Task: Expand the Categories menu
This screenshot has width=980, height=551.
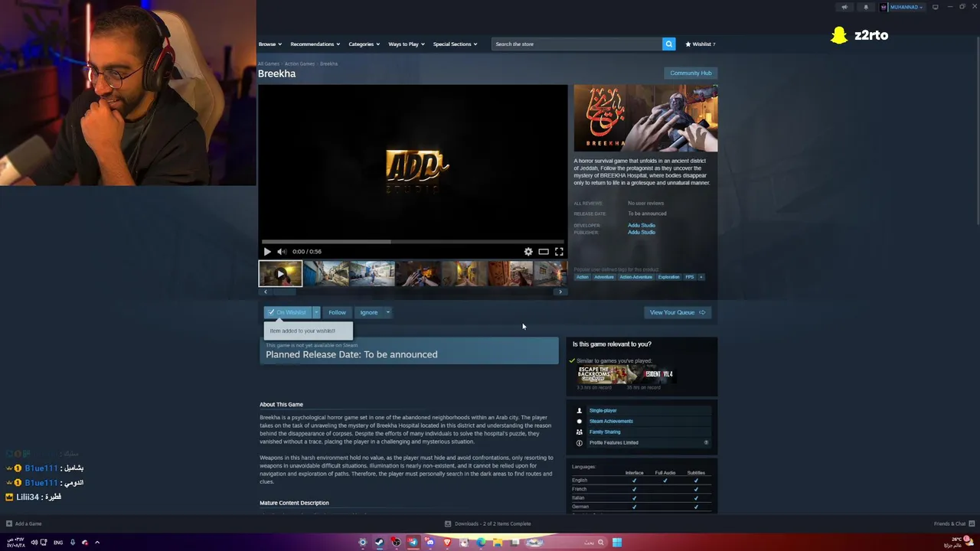Action: [364, 44]
